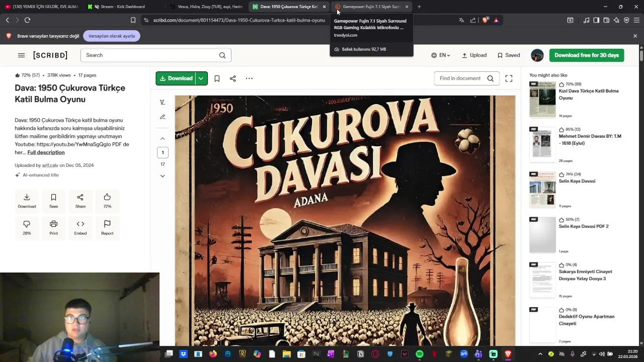This screenshot has width=644, height=362.
Task: Open the Saved list
Action: click(509, 55)
